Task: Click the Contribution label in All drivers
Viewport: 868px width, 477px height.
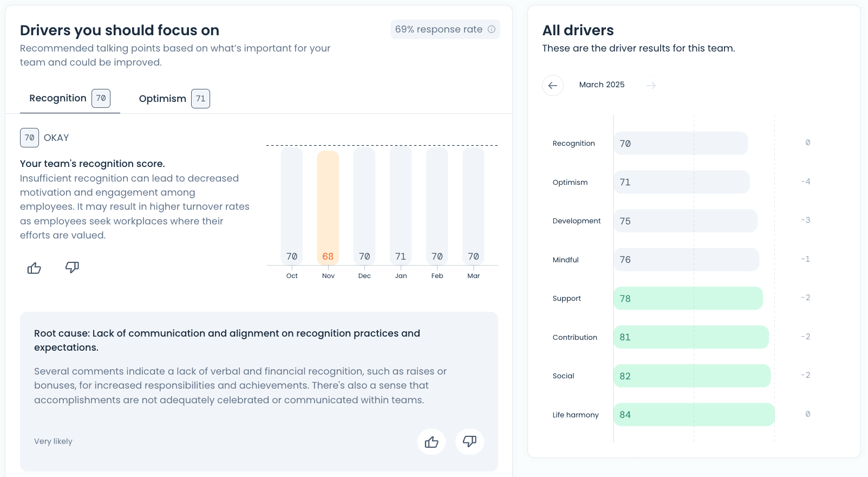Action: coord(575,337)
